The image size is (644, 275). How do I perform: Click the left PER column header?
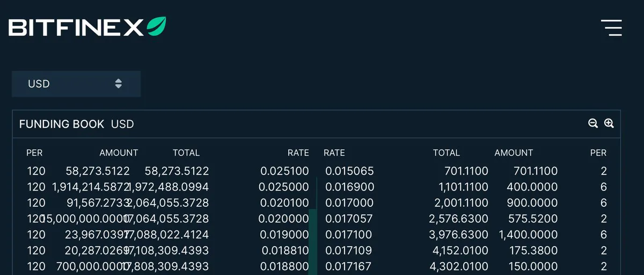[34, 153]
